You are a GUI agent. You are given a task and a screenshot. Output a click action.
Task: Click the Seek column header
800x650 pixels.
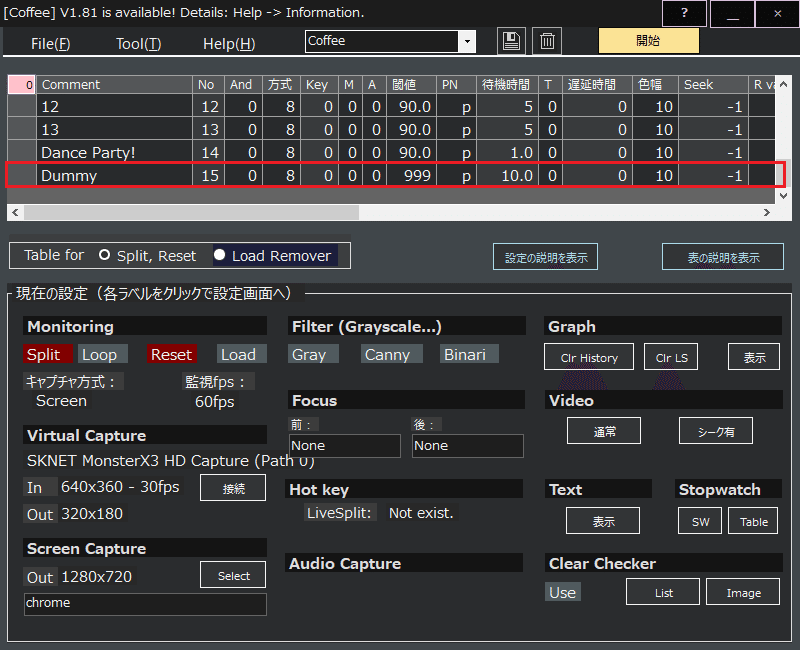coord(714,84)
